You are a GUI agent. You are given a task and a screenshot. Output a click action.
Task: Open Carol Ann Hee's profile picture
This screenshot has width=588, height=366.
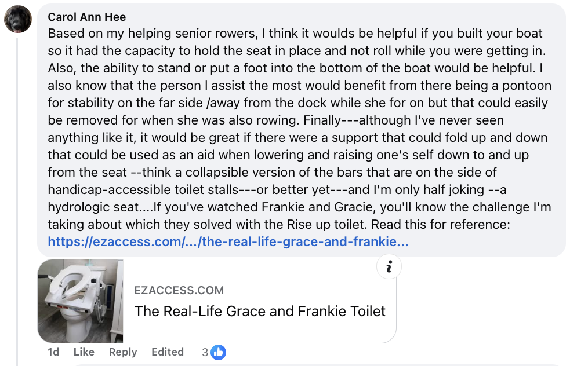click(17, 19)
